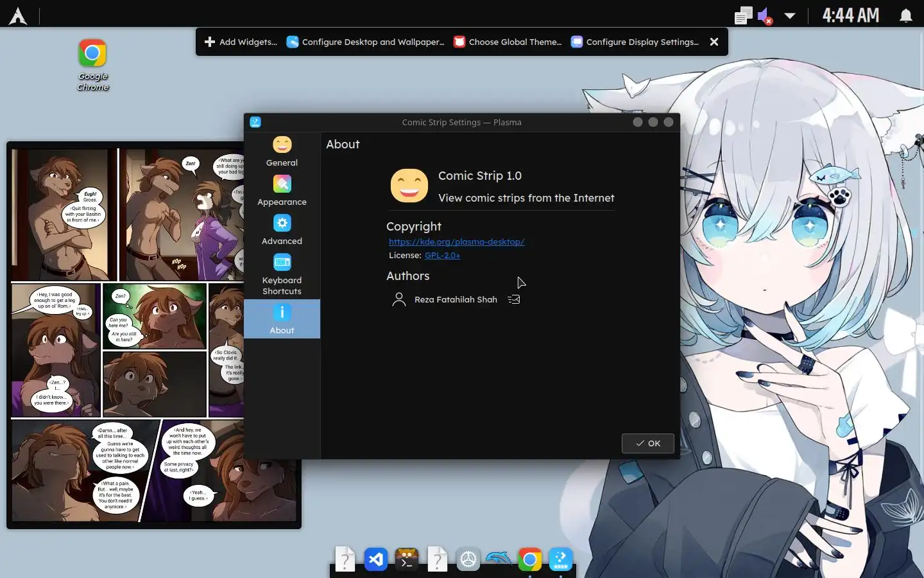924x578 pixels.
Task: Click the Comic Strip smiley logo
Action: tap(409, 186)
